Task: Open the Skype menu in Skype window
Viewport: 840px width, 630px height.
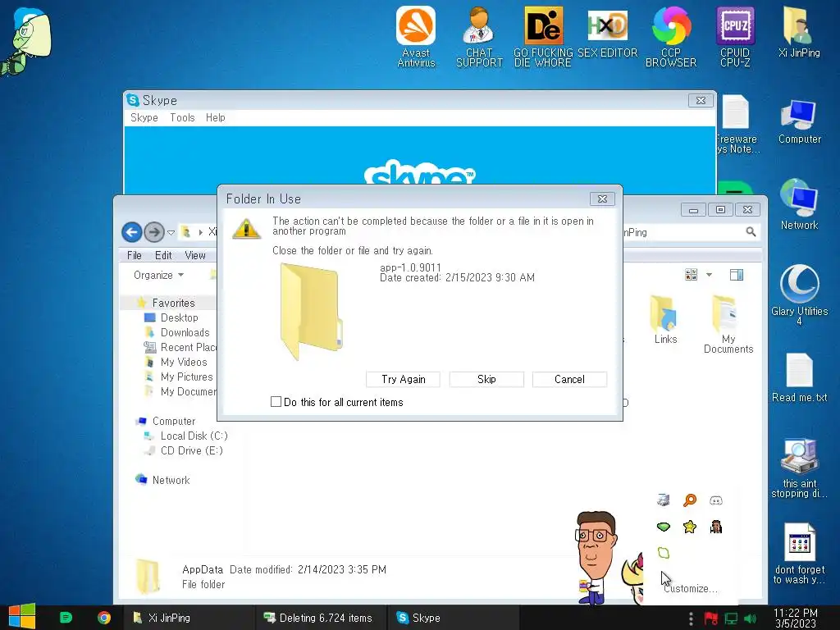Action: [x=144, y=117]
